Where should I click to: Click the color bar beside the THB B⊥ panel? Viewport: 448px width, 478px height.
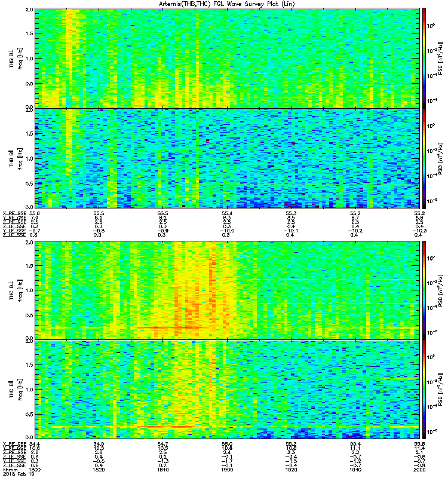tap(424, 58)
